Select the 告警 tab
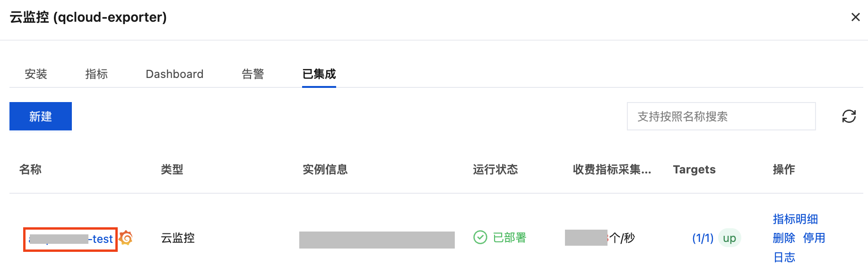 (x=252, y=74)
